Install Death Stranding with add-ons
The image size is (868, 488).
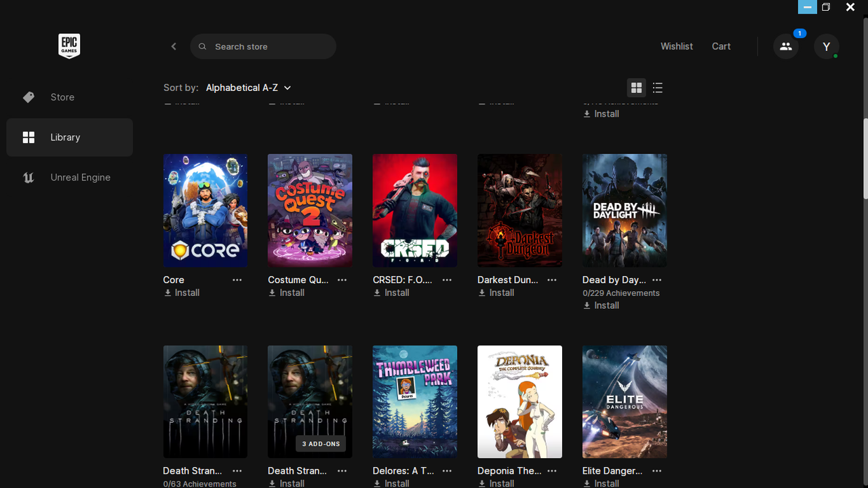[x=286, y=483]
